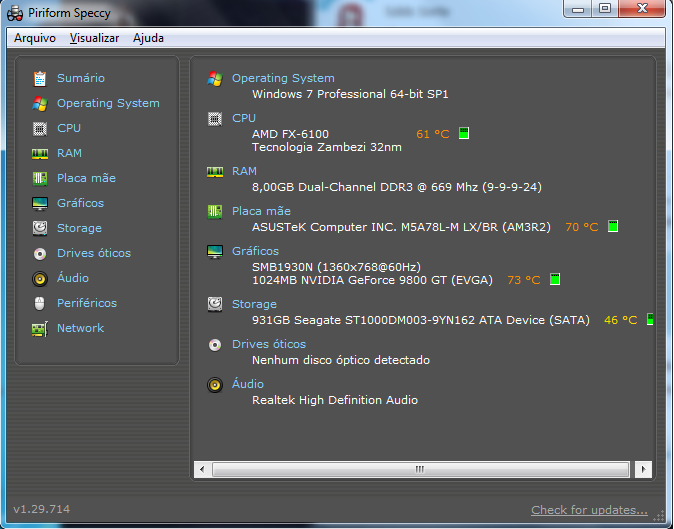Click the motherboard 70 °C green indicator
This screenshot has width=674, height=529.
click(x=613, y=226)
